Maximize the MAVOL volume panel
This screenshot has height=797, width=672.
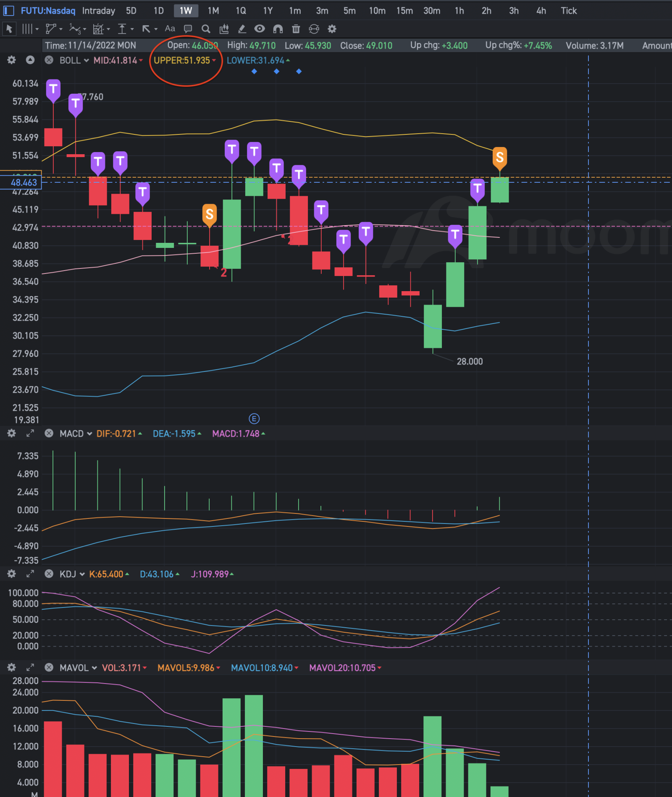click(x=30, y=667)
